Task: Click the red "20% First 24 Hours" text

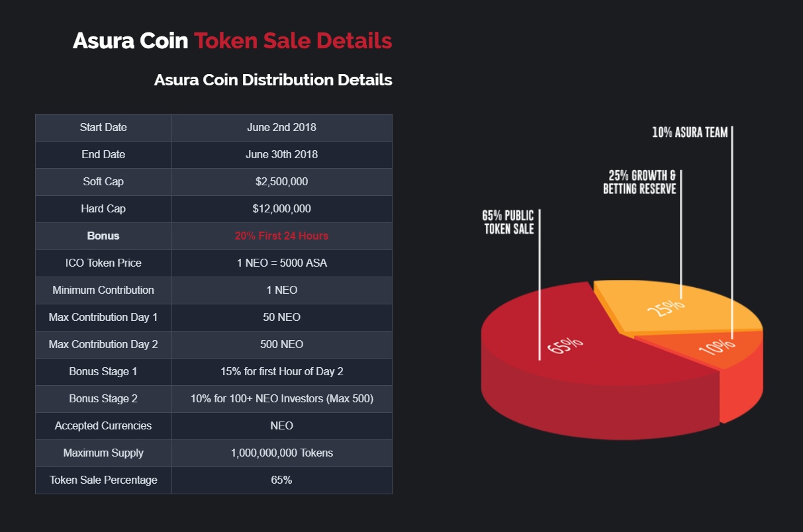Action: (x=281, y=236)
